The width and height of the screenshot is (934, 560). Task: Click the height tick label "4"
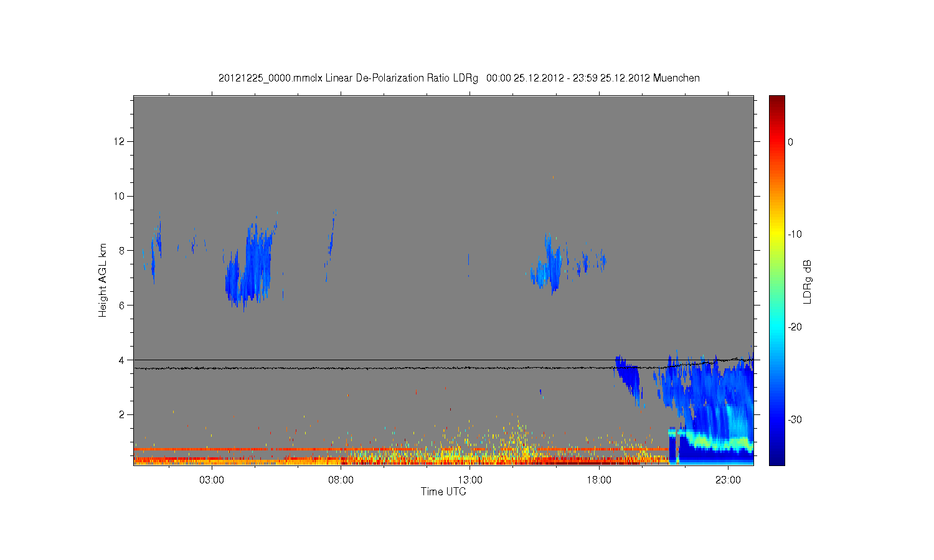coord(122,360)
